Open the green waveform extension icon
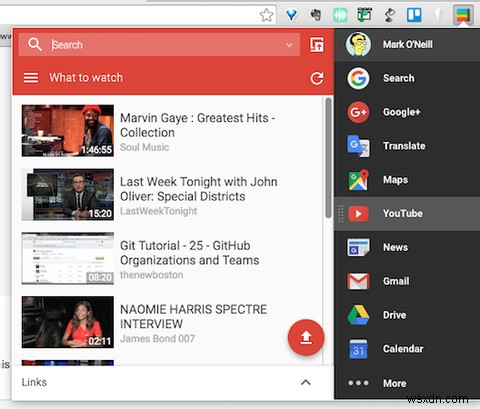Viewport: 480px width, 409px height. 340,15
